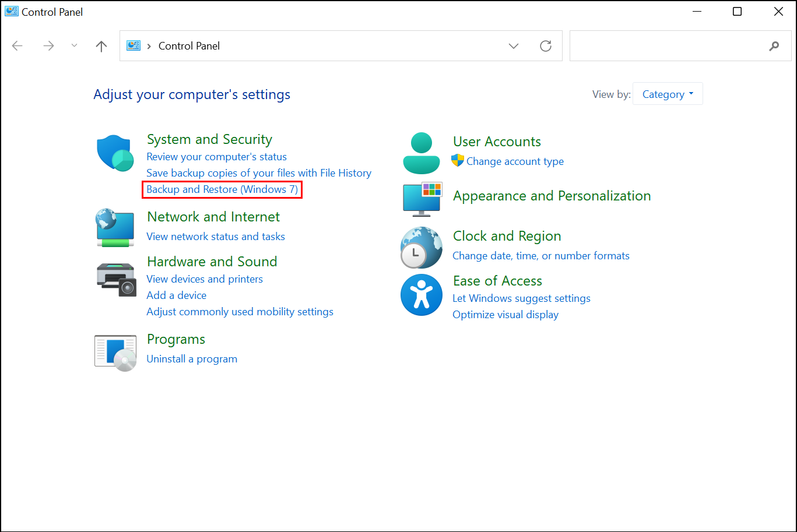This screenshot has width=797, height=532.
Task: Expand the address bar history dropdown
Action: [x=514, y=46]
